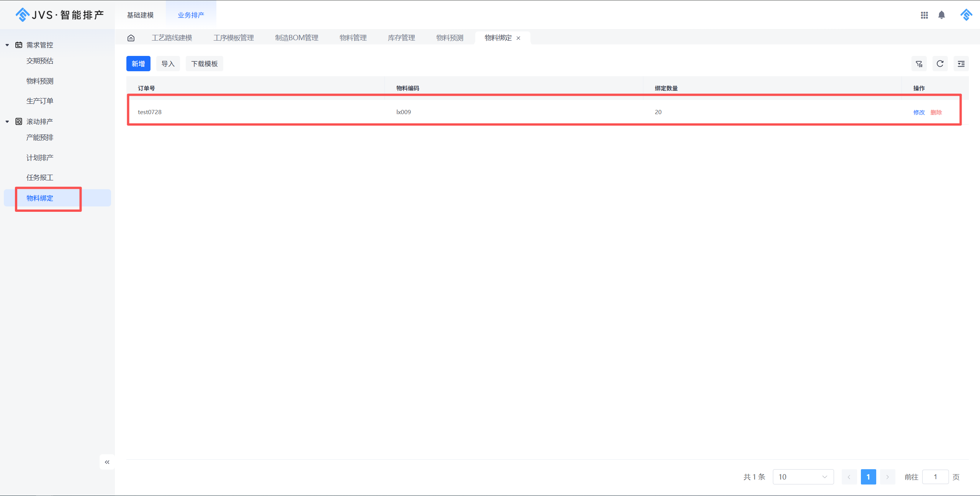Viewport: 980px width, 496px height.
Task: Click the 修改 link for test0728
Action: [x=918, y=112]
